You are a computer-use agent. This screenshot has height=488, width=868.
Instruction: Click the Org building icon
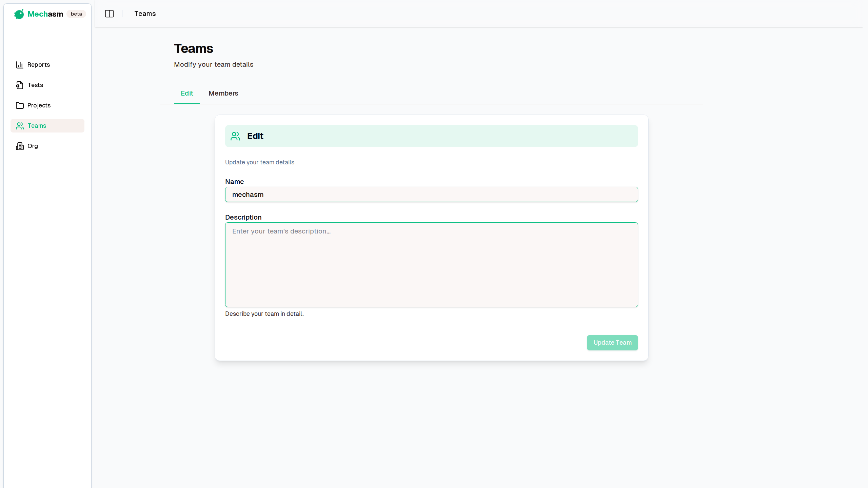[x=20, y=146]
